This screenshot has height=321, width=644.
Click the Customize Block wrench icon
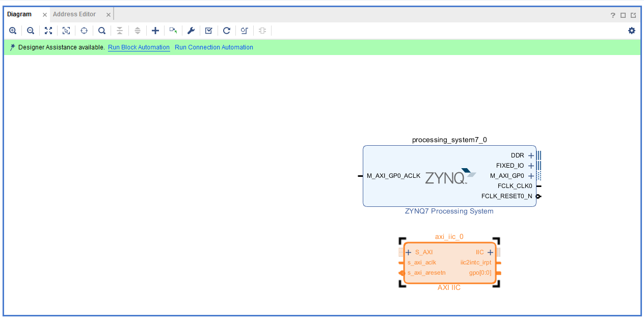[x=191, y=31]
